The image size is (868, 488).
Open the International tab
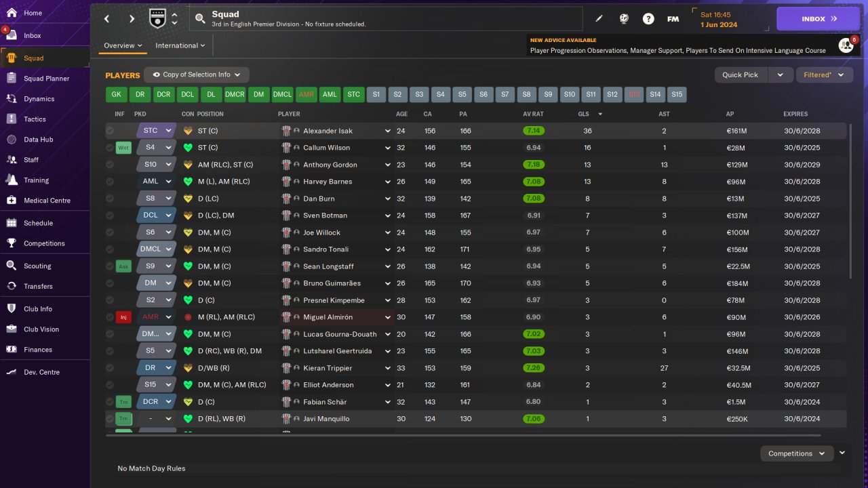(180, 45)
